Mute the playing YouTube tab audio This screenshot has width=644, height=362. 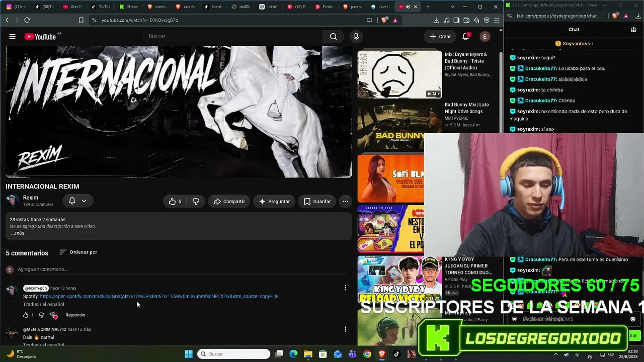[408, 7]
